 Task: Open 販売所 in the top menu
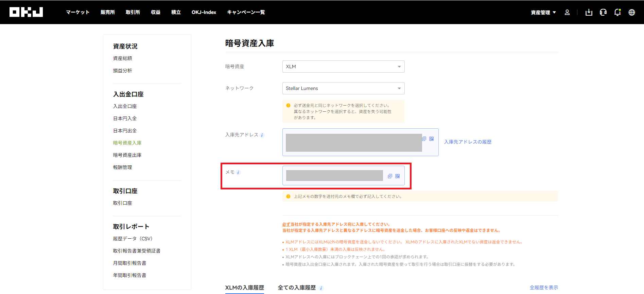pyautogui.click(x=108, y=12)
